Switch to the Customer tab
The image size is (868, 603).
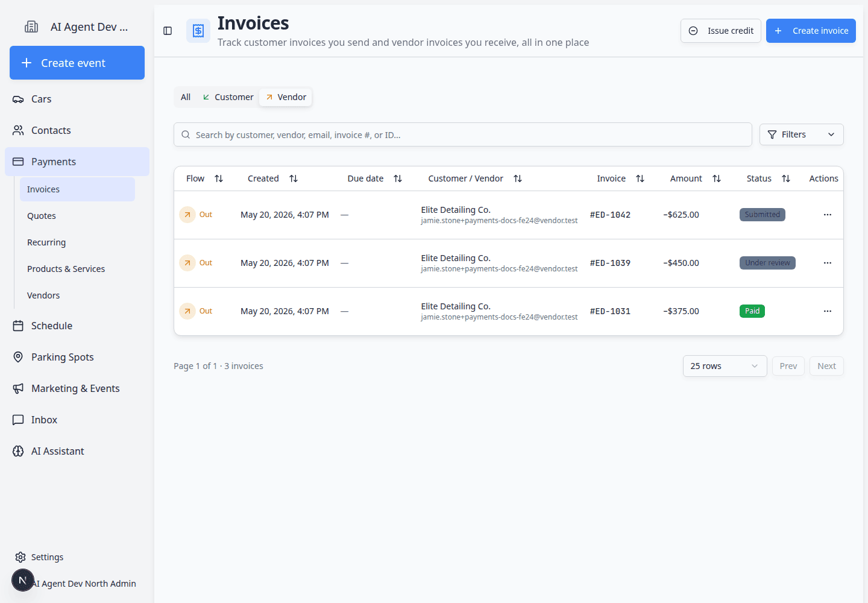click(x=228, y=97)
